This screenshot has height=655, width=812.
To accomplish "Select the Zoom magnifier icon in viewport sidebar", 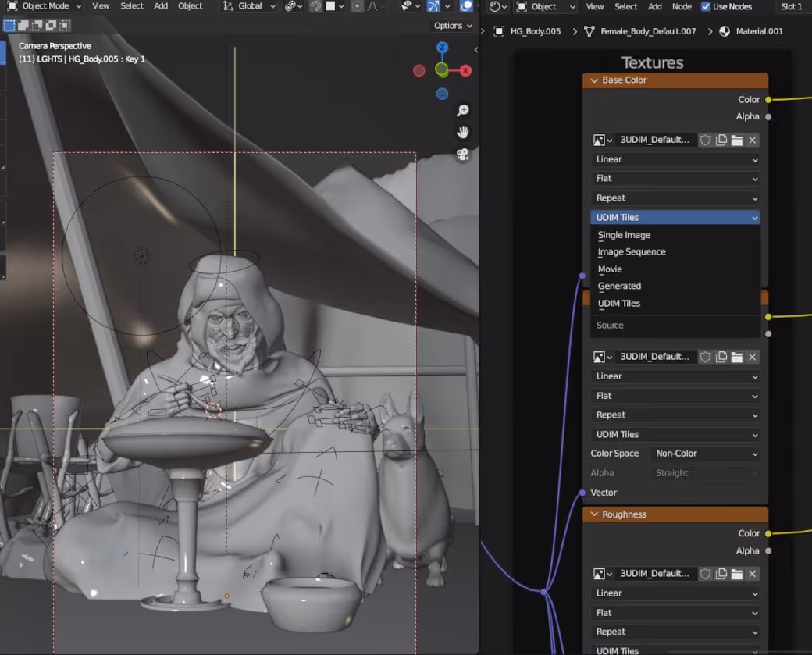I will (x=463, y=109).
